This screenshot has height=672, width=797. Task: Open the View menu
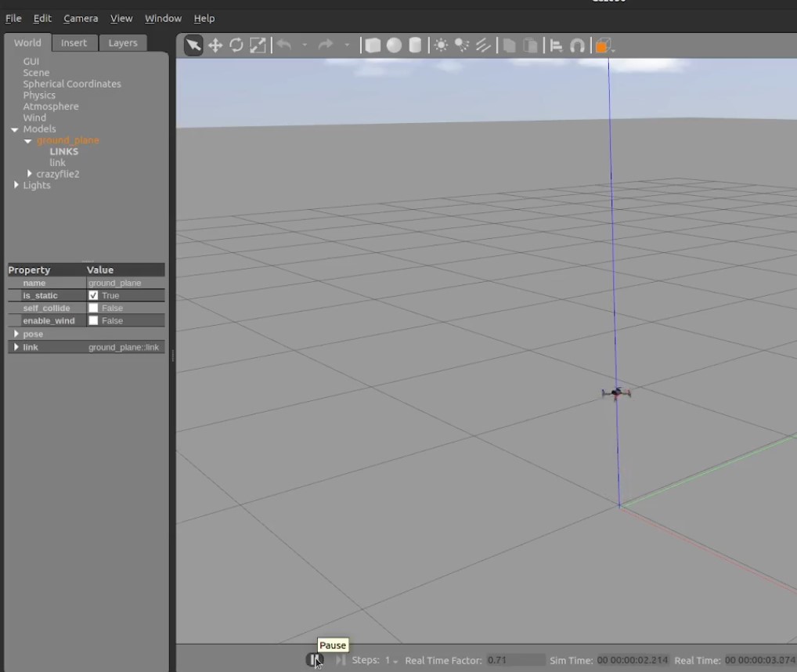(121, 18)
